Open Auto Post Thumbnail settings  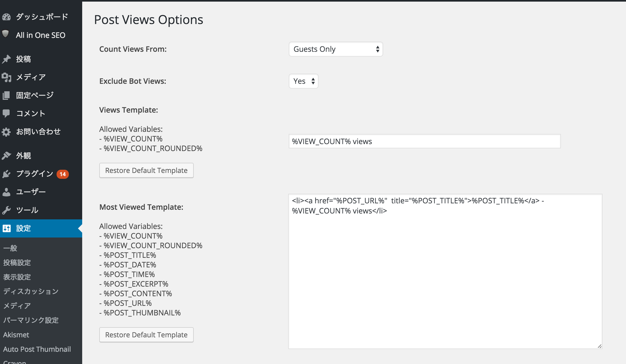click(37, 349)
